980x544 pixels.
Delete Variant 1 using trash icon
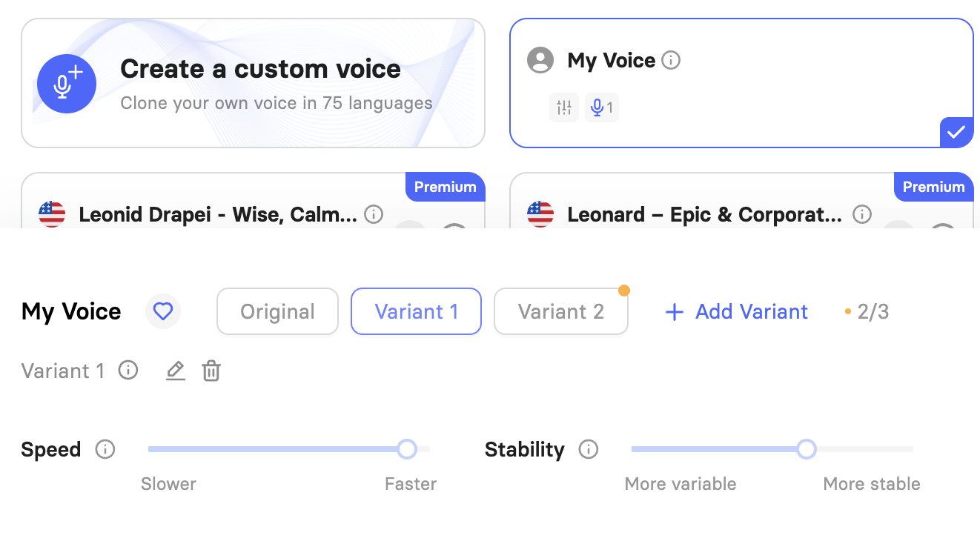click(x=211, y=371)
